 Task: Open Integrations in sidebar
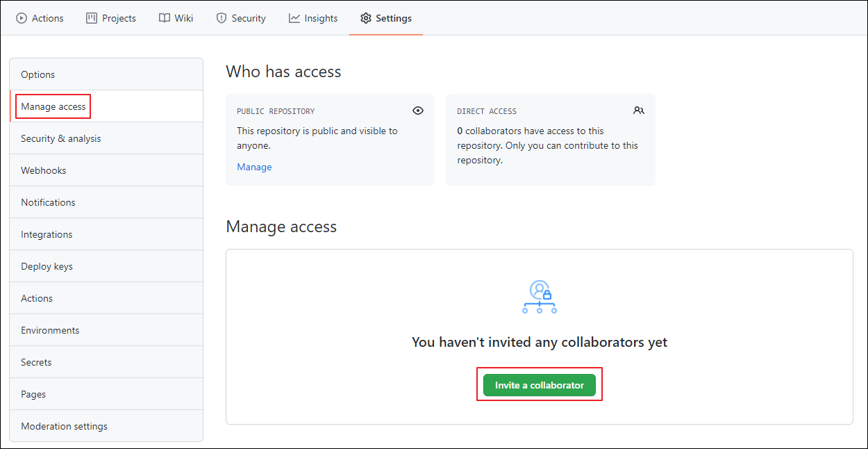(106, 234)
